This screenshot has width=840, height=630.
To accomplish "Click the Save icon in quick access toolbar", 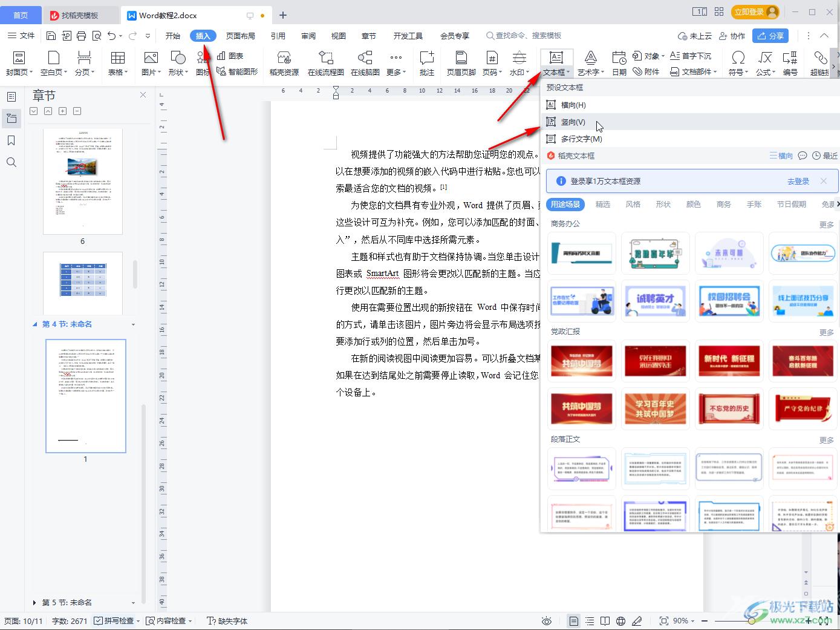I will [x=51, y=36].
